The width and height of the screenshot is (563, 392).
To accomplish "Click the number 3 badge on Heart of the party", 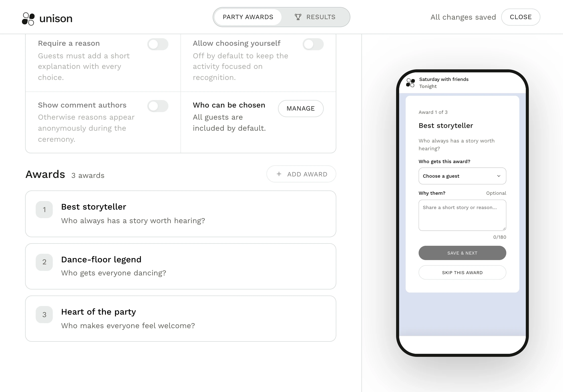I will pyautogui.click(x=44, y=315).
